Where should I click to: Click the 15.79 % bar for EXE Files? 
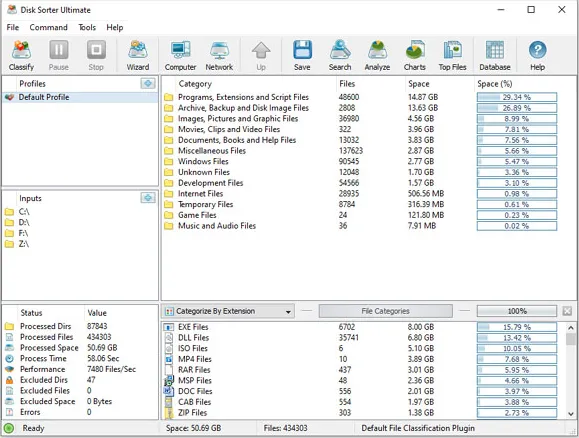coord(517,327)
